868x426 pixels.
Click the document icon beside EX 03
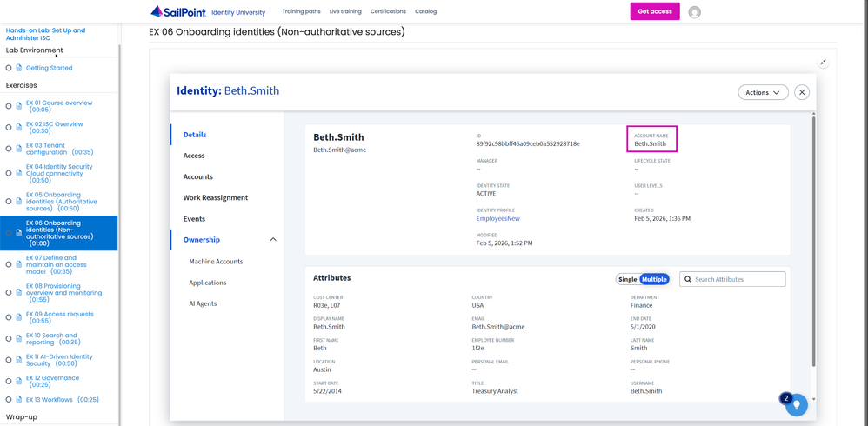[18, 149]
